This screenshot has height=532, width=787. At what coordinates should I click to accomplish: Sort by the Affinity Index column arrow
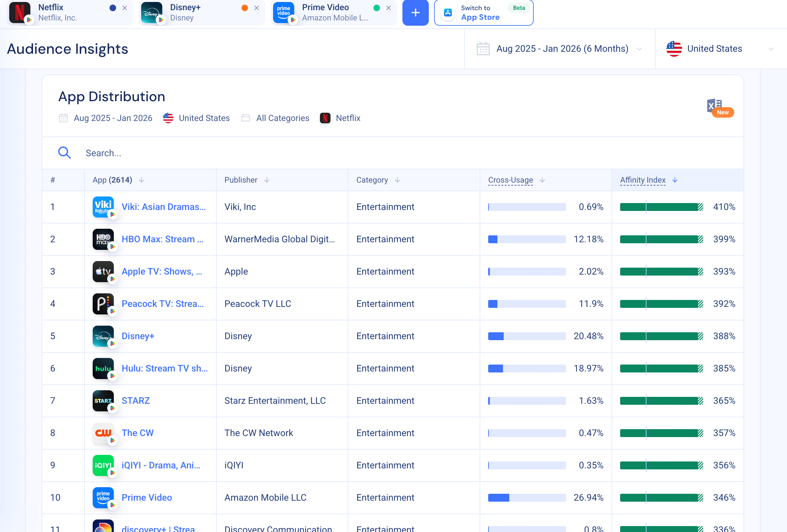pyautogui.click(x=675, y=180)
